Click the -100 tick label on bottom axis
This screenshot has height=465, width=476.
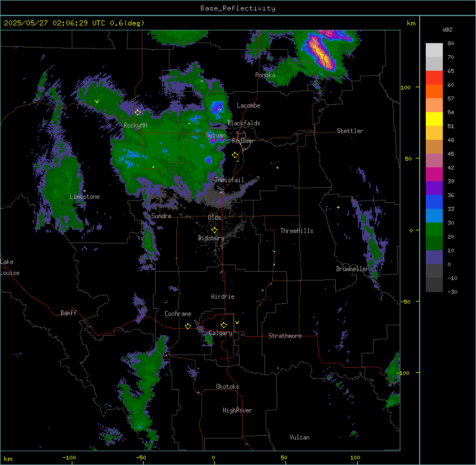coord(69,457)
